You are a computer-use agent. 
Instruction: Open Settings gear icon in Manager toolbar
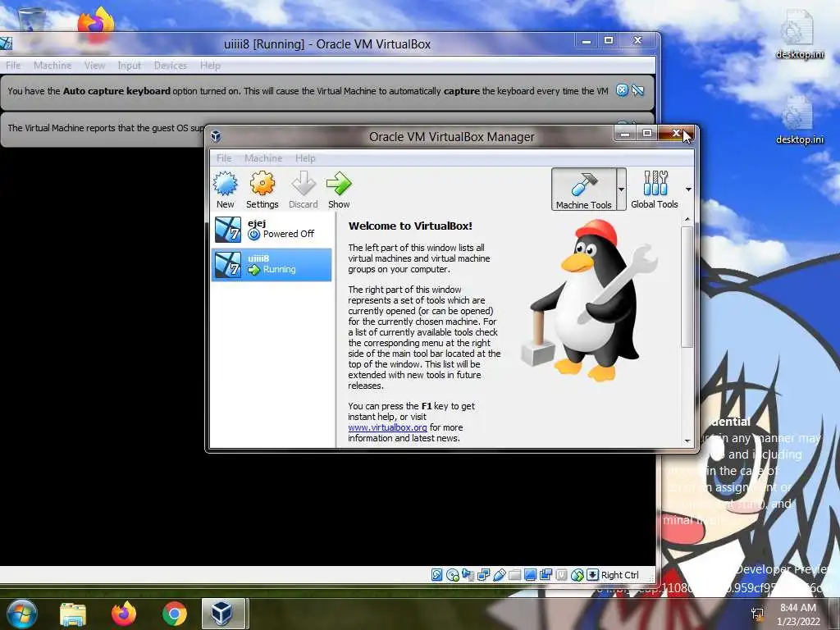262,184
